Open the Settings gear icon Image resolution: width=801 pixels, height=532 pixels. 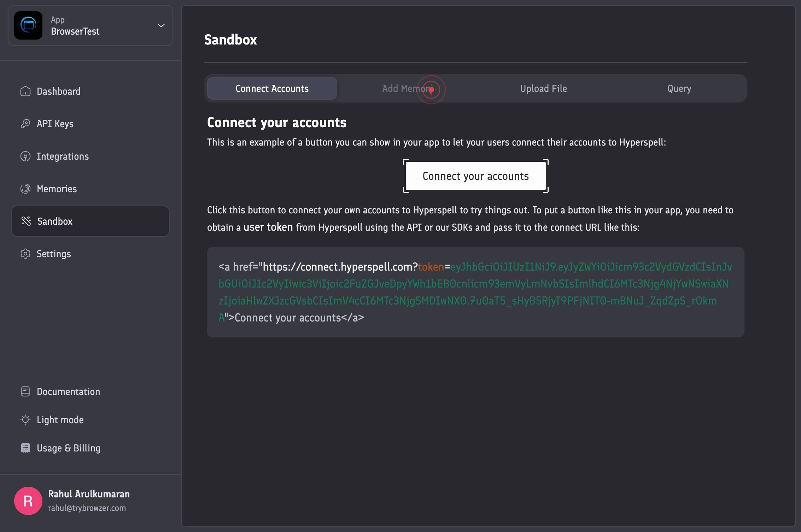[25, 254]
